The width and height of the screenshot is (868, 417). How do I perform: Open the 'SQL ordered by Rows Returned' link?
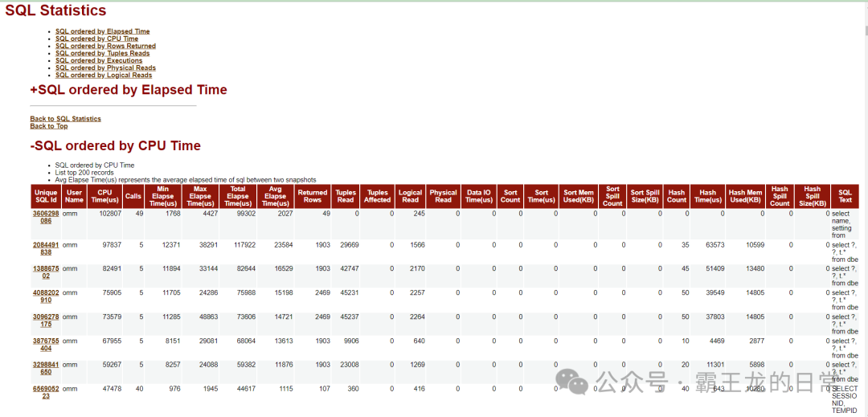tap(106, 46)
